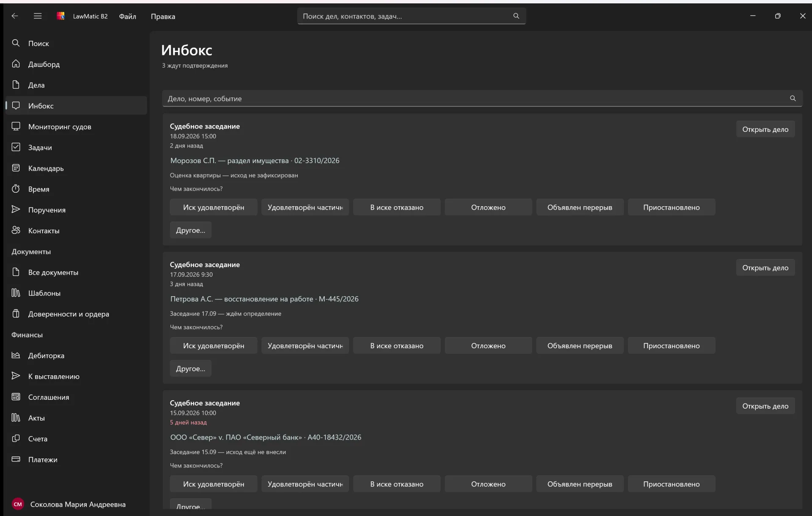This screenshot has width=812, height=516.
Task: Open Календарь icon in sidebar
Action: 16,168
